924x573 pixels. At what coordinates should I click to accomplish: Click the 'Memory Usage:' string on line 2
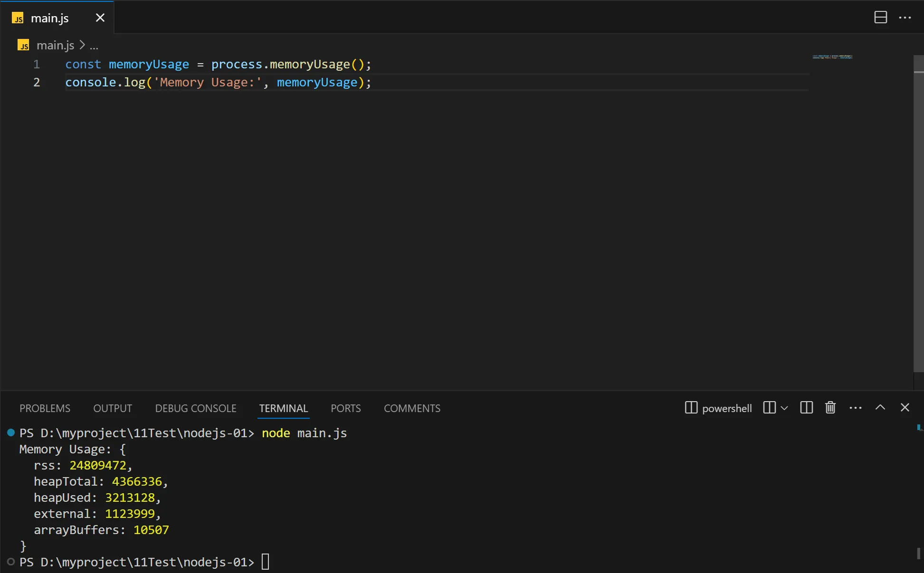tap(207, 82)
